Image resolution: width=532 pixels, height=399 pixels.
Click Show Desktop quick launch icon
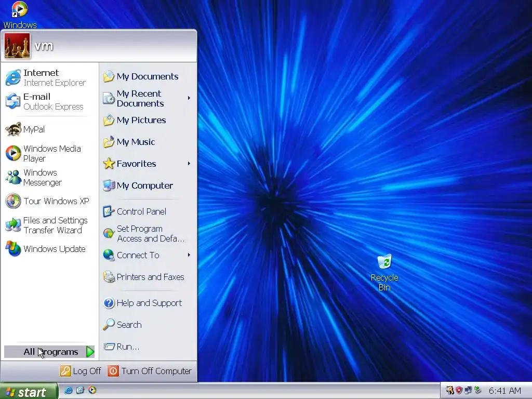80,390
